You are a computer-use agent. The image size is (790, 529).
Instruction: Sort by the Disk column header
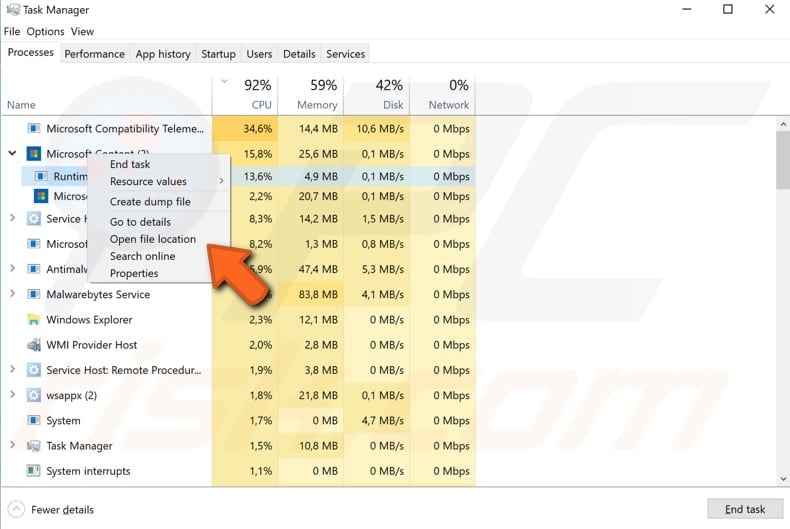[376, 95]
